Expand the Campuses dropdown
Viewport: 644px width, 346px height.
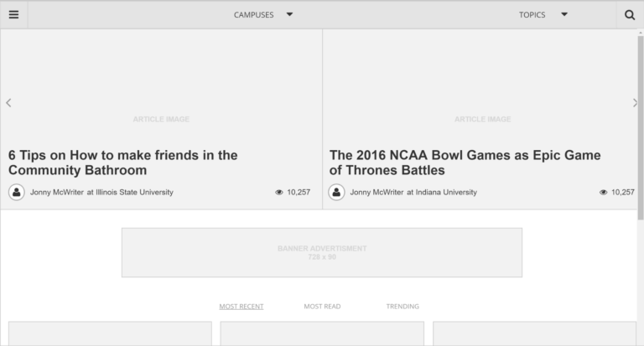click(254, 14)
